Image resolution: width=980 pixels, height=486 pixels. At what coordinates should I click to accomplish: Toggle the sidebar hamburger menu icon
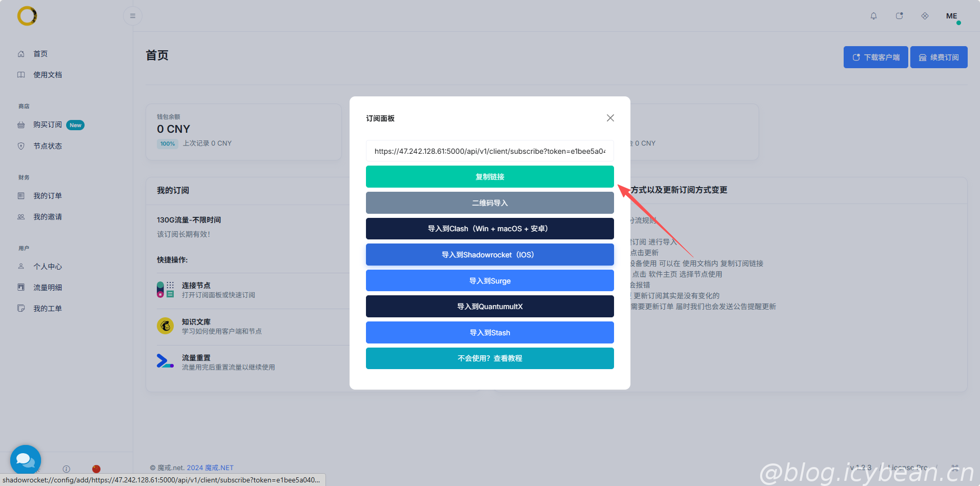(x=133, y=16)
